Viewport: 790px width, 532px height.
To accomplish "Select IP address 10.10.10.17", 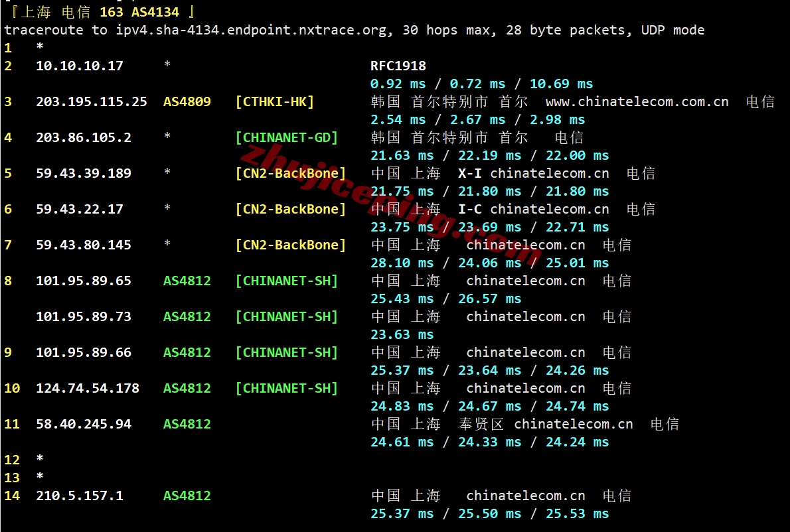I will point(80,66).
